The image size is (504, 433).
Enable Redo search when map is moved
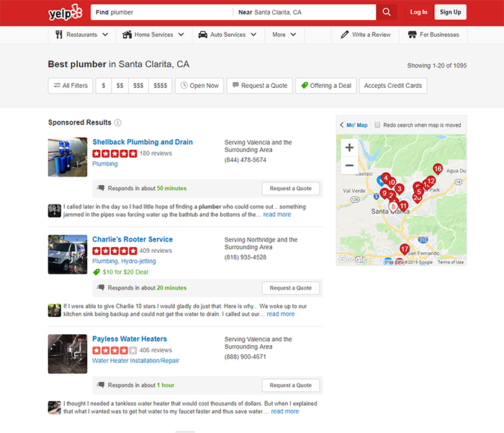[378, 125]
